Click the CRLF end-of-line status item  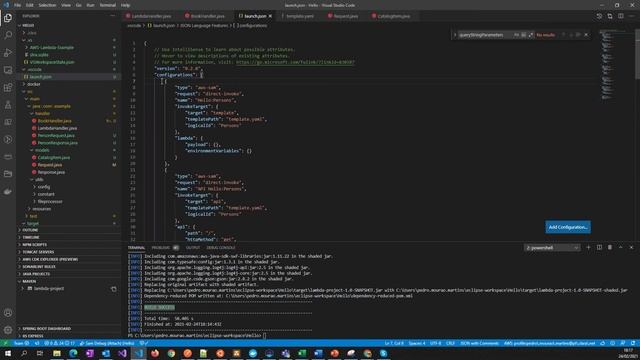[x=450, y=343]
